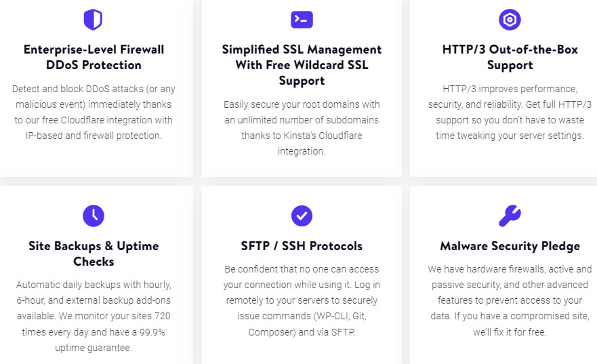The width and height of the screenshot is (597, 364).
Task: Click the HTTP/3 improves performance description text
Action: (510, 113)
